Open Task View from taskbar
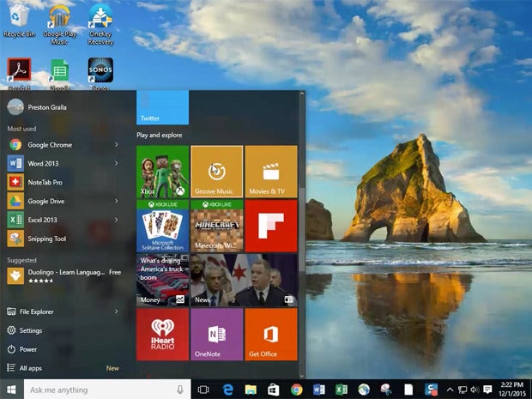532x399 pixels. click(x=203, y=390)
